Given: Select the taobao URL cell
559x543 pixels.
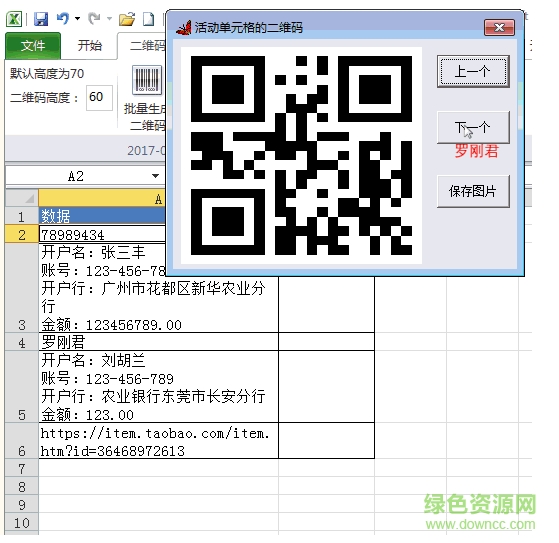Looking at the screenshot, I should point(159,441).
